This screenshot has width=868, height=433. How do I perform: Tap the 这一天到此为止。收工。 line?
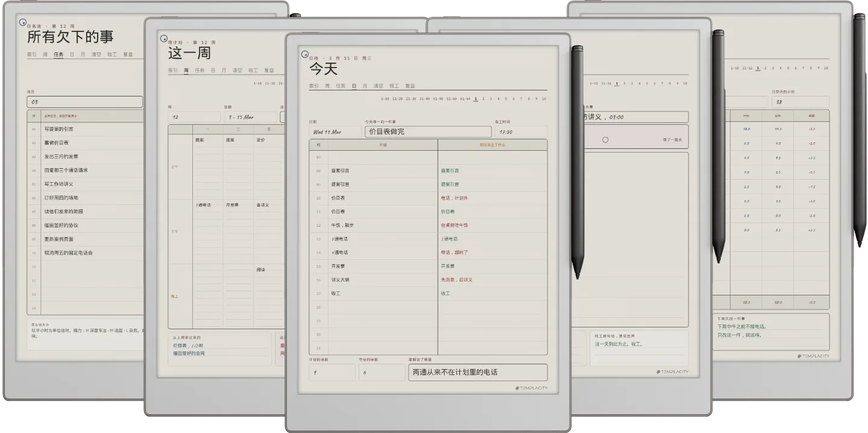pos(618,344)
